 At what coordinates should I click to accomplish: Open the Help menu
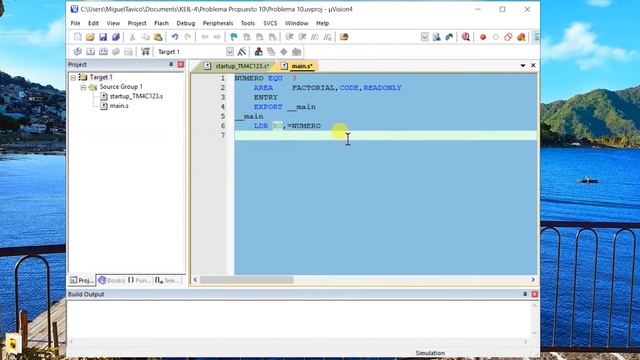tap(322, 23)
